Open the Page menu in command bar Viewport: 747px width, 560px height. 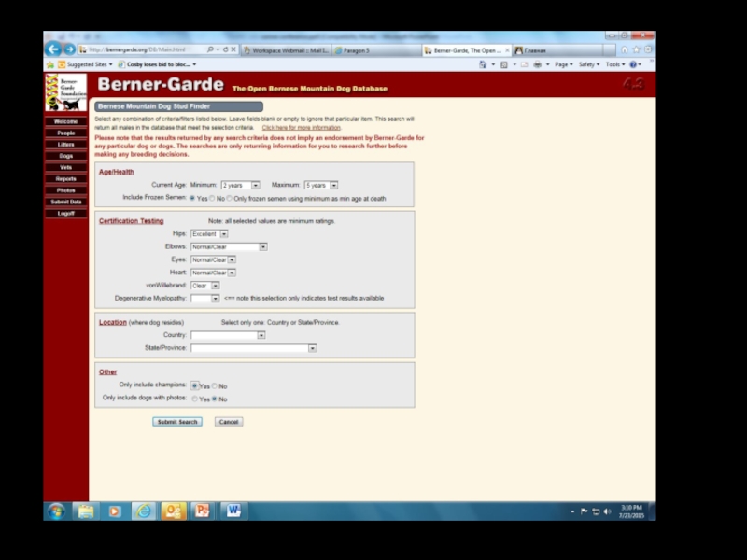pos(564,64)
